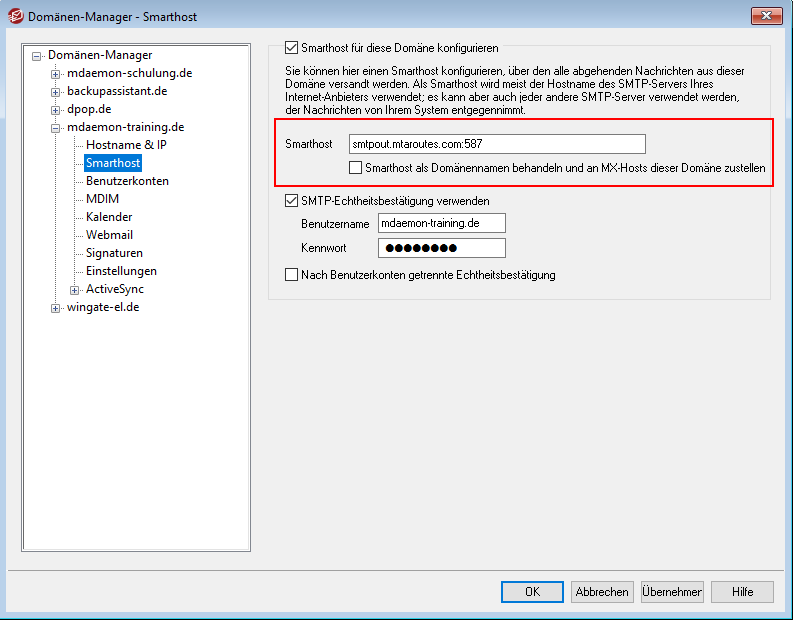793x620 pixels.
Task: Open the Webmail settings page
Action: [109, 235]
